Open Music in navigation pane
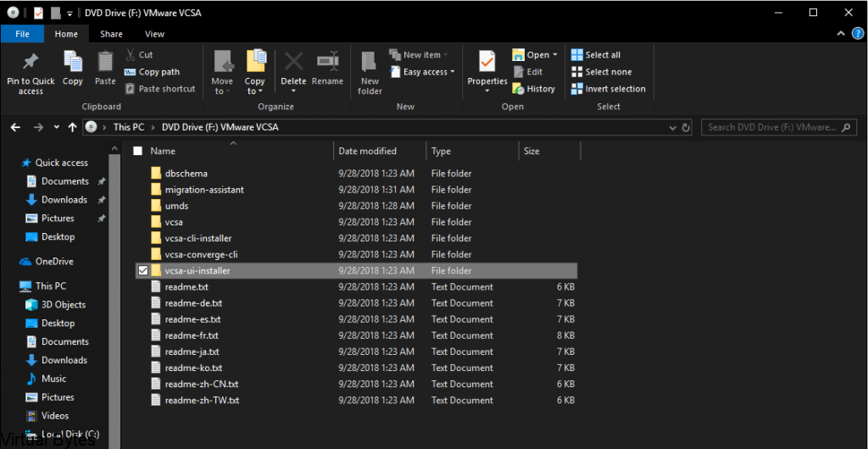This screenshot has height=449, width=868. 47,379
